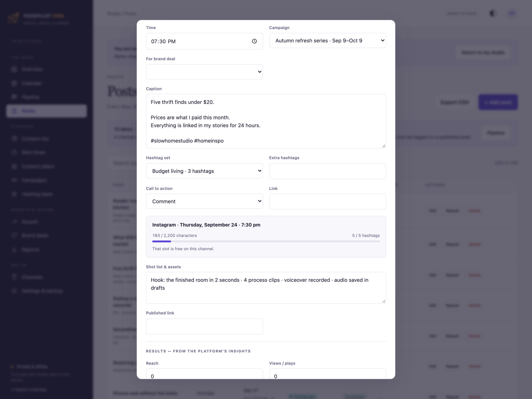Click the Pipeline sidebar icon

click(14, 97)
